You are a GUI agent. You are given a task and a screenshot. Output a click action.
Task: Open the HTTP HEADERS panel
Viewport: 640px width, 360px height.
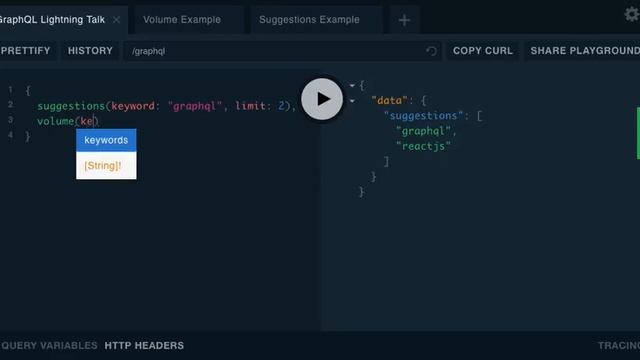[x=144, y=345]
